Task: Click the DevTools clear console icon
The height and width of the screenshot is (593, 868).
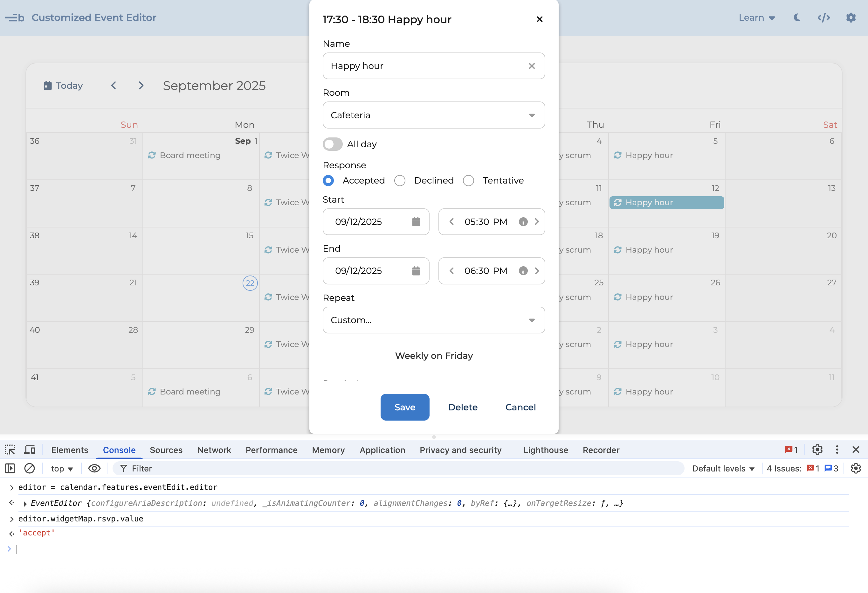Action: (x=30, y=468)
